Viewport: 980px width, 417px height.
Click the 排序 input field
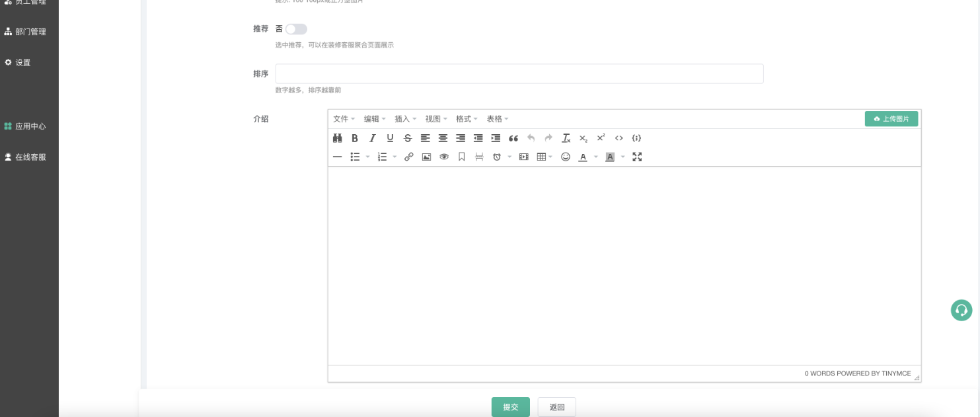(519, 73)
